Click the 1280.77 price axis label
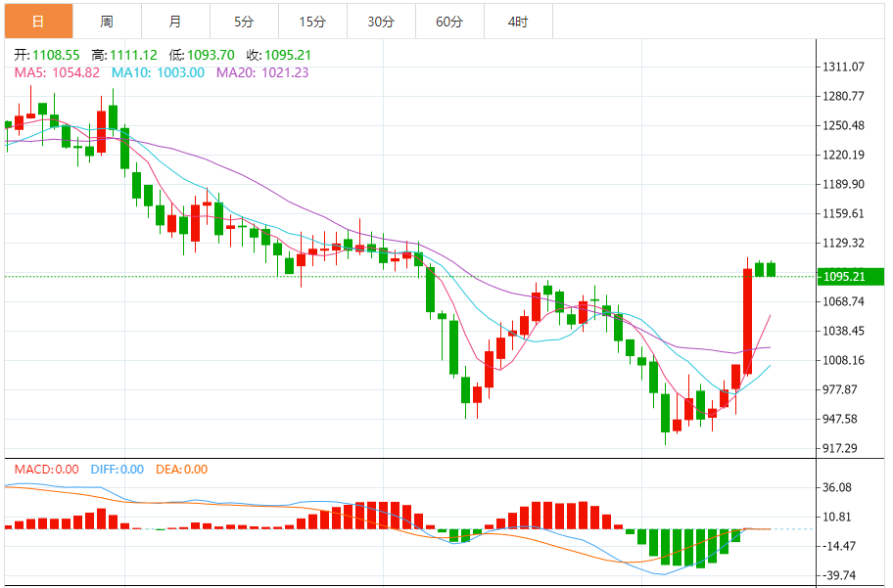This screenshot has height=588, width=893. pyautogui.click(x=843, y=96)
